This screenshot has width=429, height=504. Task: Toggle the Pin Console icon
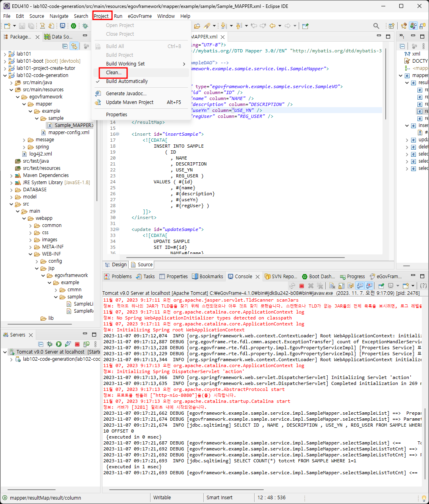click(x=381, y=286)
